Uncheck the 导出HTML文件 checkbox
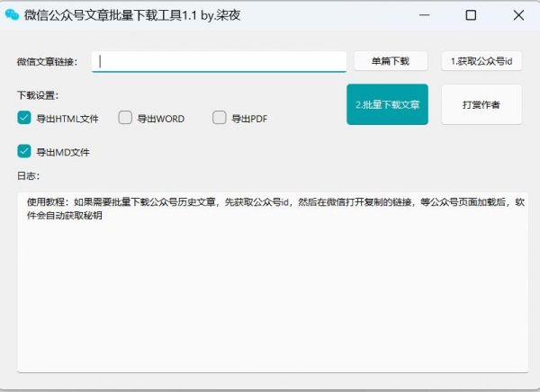Image resolution: width=540 pixels, height=392 pixels. click(x=24, y=118)
